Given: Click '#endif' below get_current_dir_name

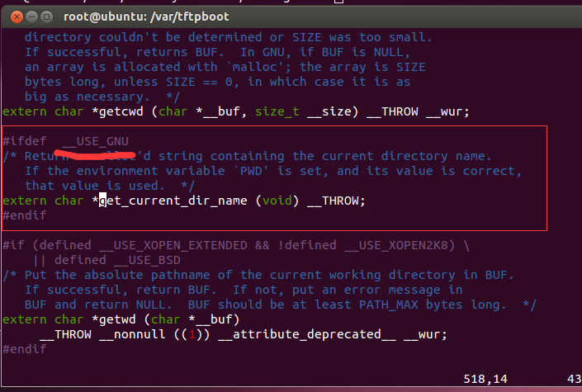Looking at the screenshot, I should tap(25, 215).
